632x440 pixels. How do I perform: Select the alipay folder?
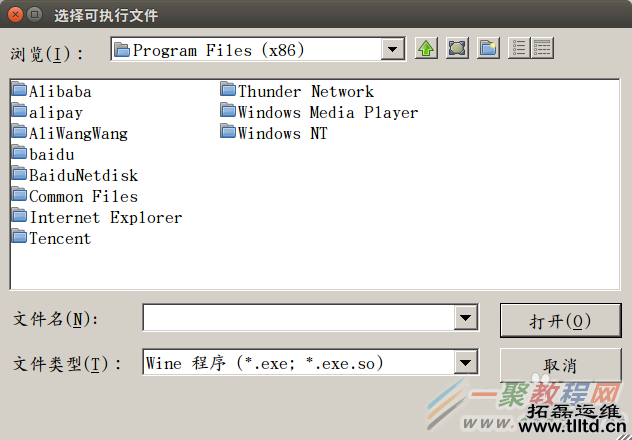click(x=55, y=113)
